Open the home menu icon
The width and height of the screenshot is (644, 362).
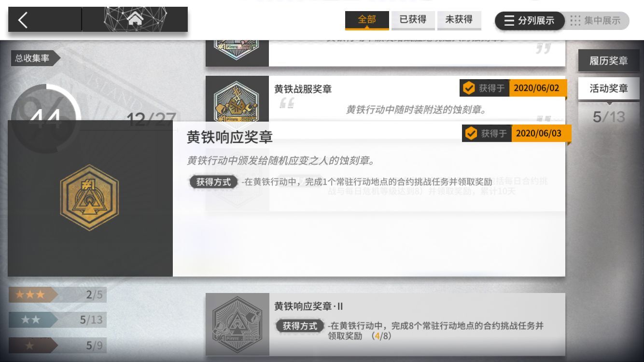pos(135,19)
